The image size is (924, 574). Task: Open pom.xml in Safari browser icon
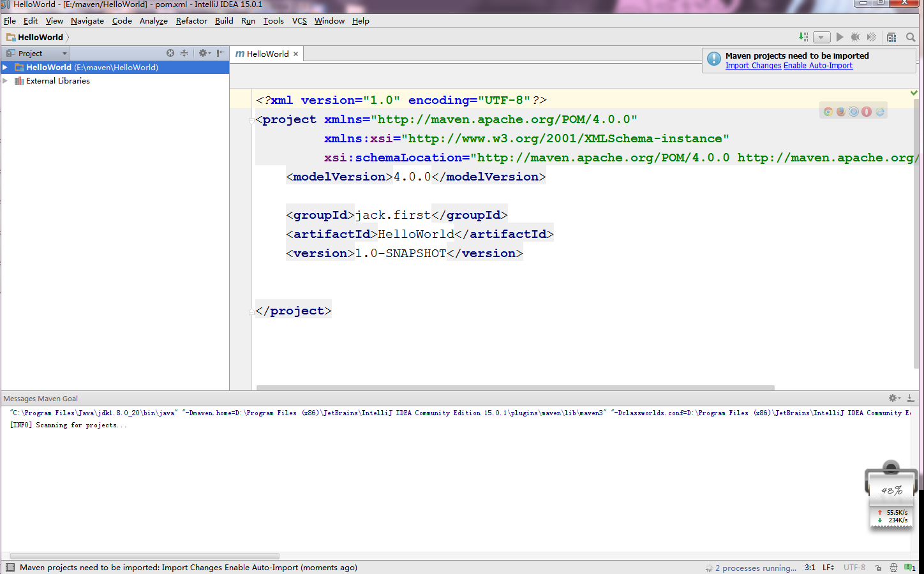pos(854,112)
